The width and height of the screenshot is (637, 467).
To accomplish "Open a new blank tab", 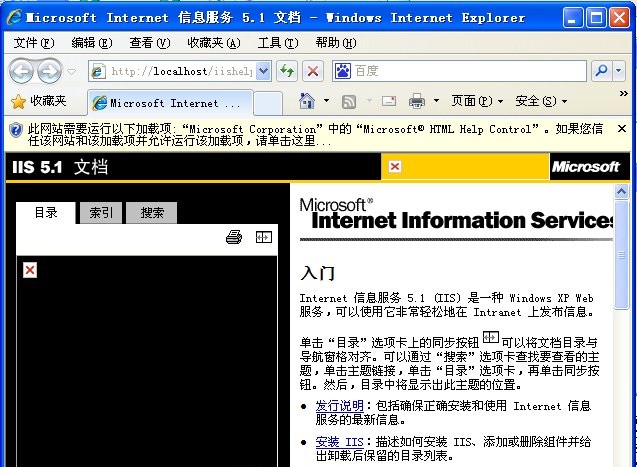I will point(268,104).
